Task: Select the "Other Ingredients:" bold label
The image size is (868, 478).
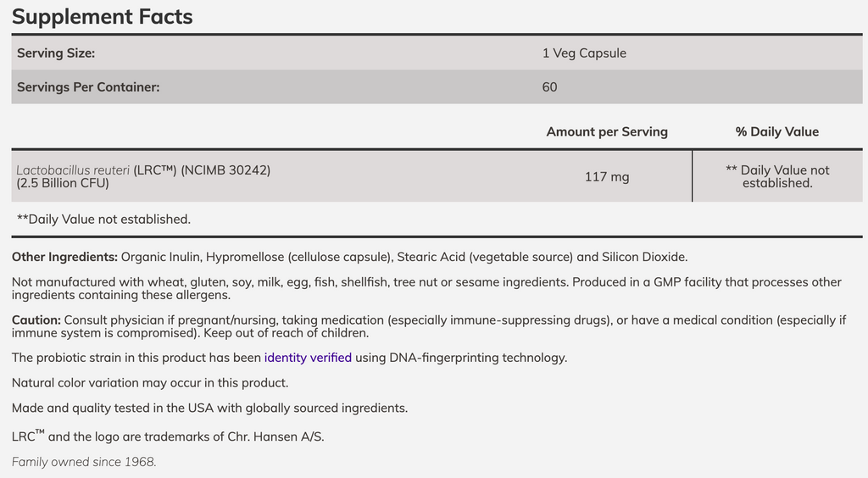Action: 64,257
